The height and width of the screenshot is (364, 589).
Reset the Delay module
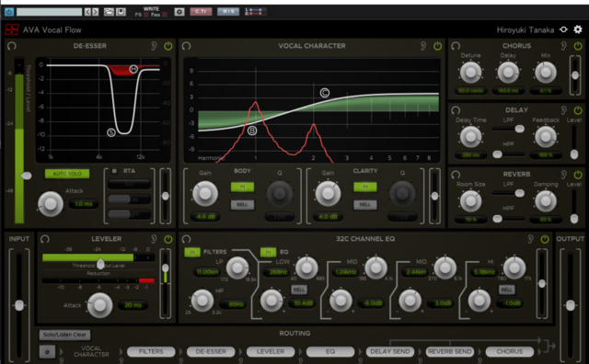point(456,110)
